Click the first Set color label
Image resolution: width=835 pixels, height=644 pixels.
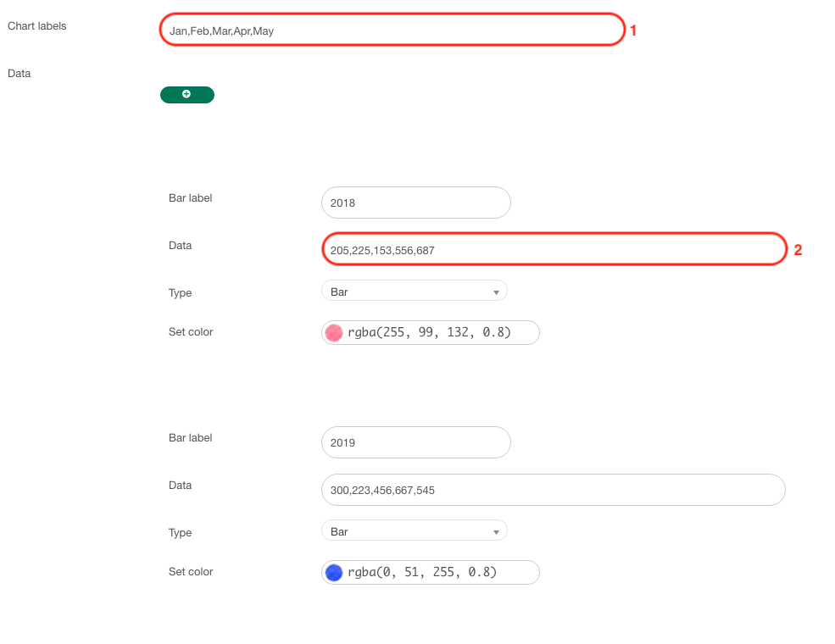[x=191, y=332]
